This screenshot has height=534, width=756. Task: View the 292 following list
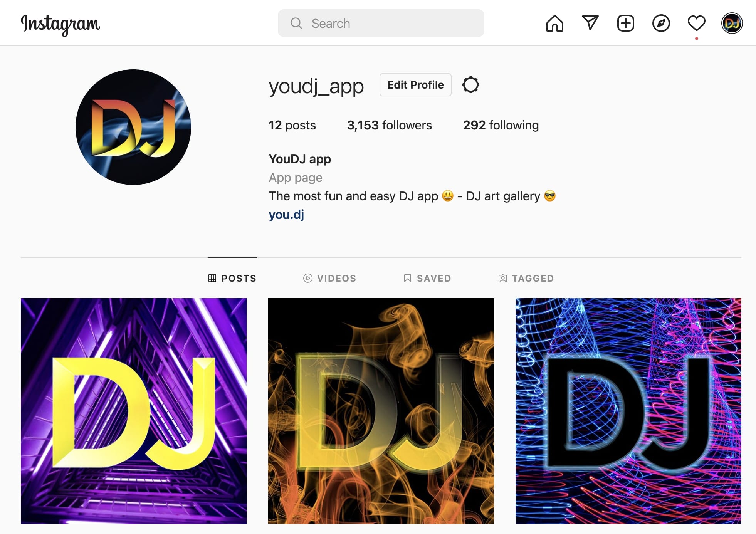click(501, 125)
